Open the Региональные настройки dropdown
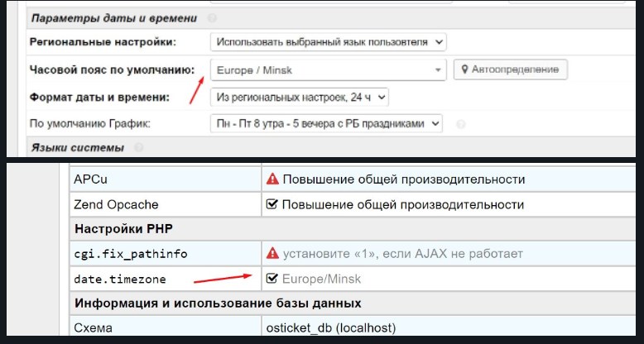Screen dimensions: 644x344 [x=328, y=42]
